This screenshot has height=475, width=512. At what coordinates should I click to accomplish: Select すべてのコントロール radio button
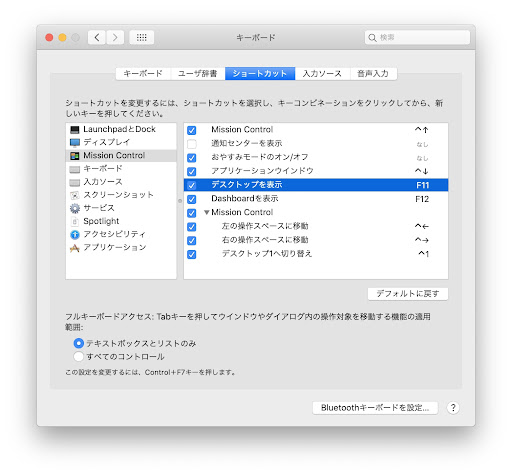coord(79,356)
